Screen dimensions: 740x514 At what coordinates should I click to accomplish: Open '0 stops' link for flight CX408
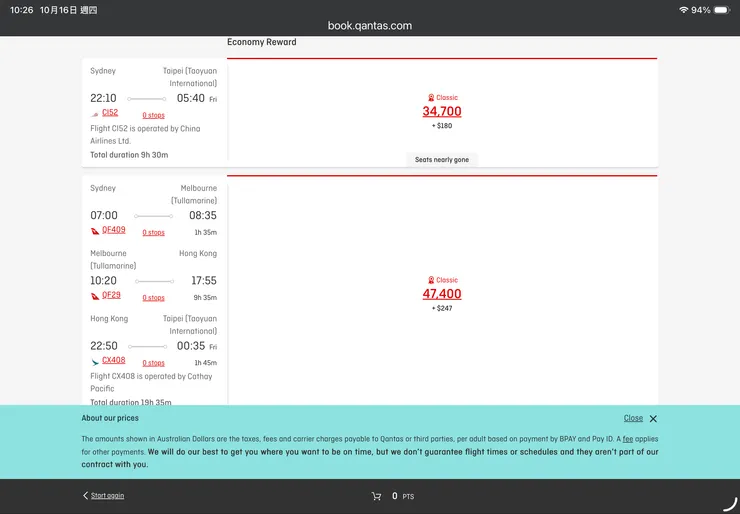153,362
